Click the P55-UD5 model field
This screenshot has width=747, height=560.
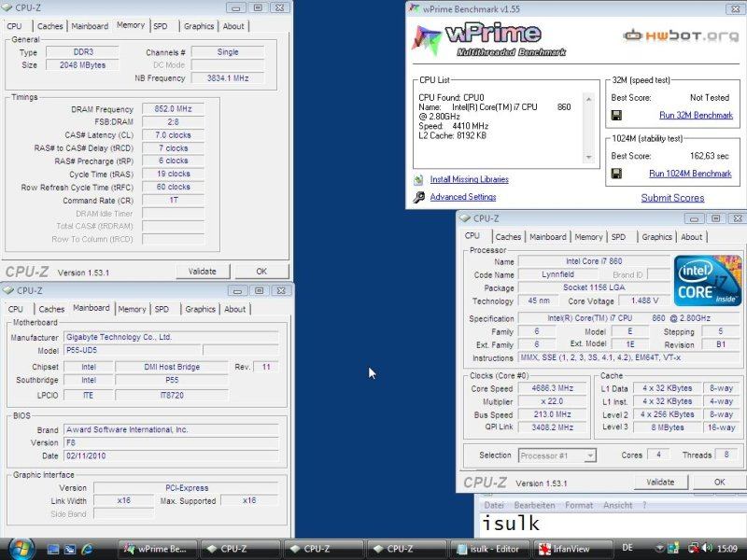pyautogui.click(x=132, y=351)
